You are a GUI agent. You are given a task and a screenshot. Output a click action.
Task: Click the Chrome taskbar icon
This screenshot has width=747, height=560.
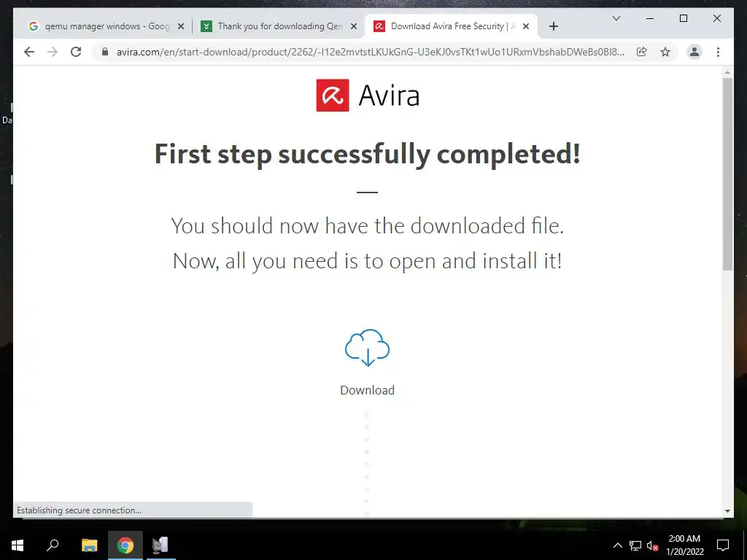125,545
